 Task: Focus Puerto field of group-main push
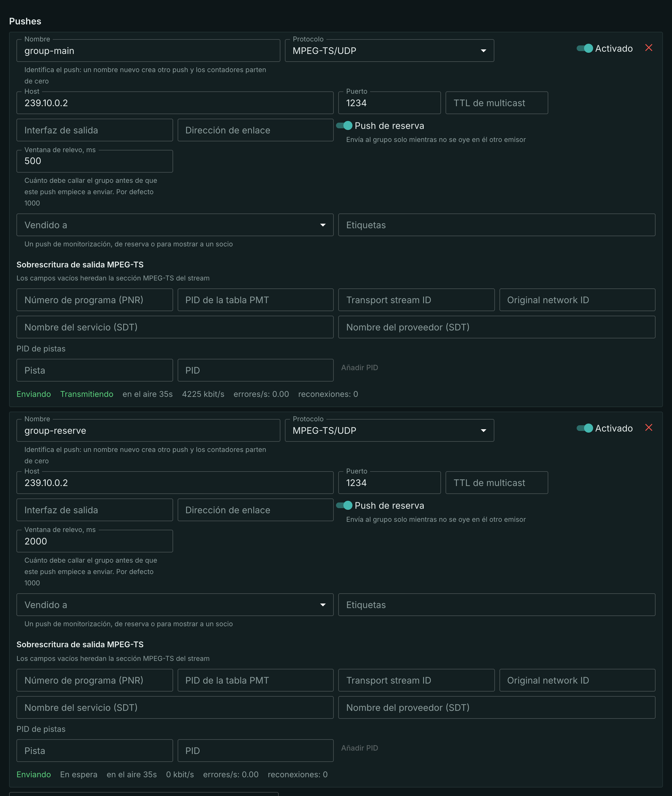pyautogui.click(x=389, y=103)
